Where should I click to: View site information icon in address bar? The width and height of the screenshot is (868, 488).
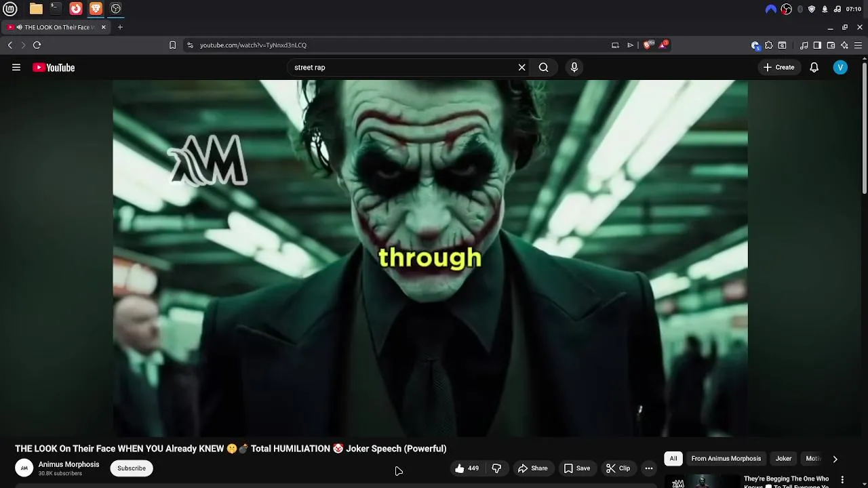pyautogui.click(x=190, y=45)
